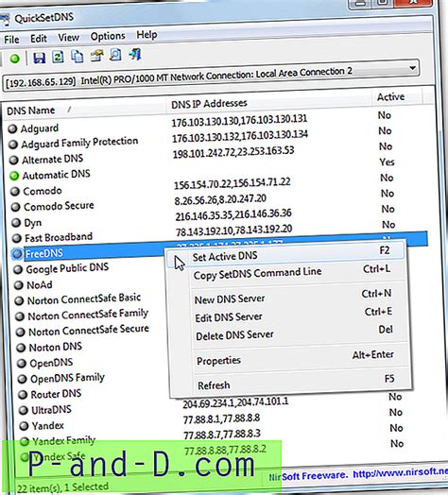Select the Norton ConnectSafe Secure entry
The image size is (448, 495).
89,331
